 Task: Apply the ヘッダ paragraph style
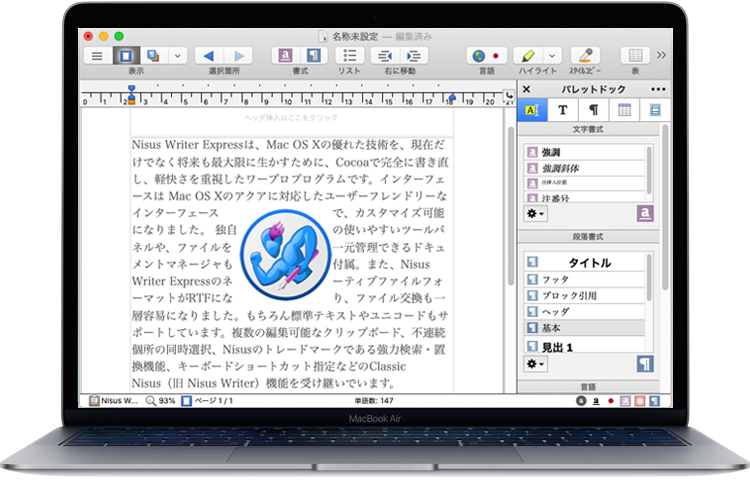(x=585, y=312)
